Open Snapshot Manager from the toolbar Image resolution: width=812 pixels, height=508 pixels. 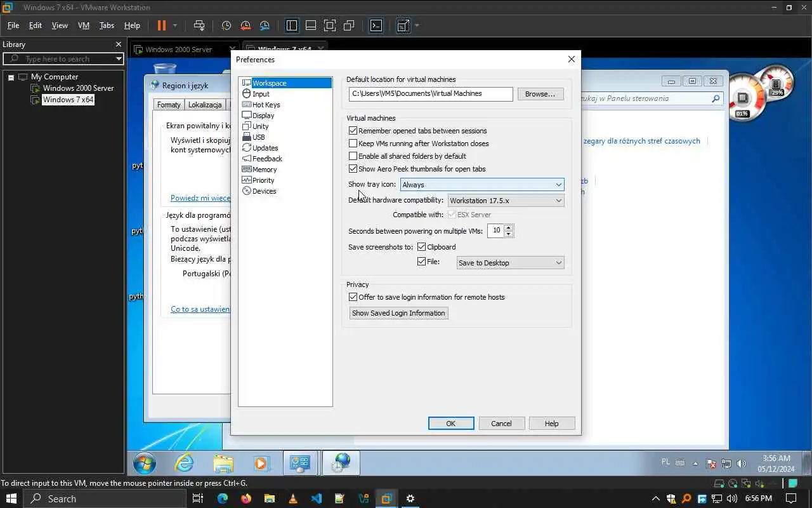[x=265, y=25]
